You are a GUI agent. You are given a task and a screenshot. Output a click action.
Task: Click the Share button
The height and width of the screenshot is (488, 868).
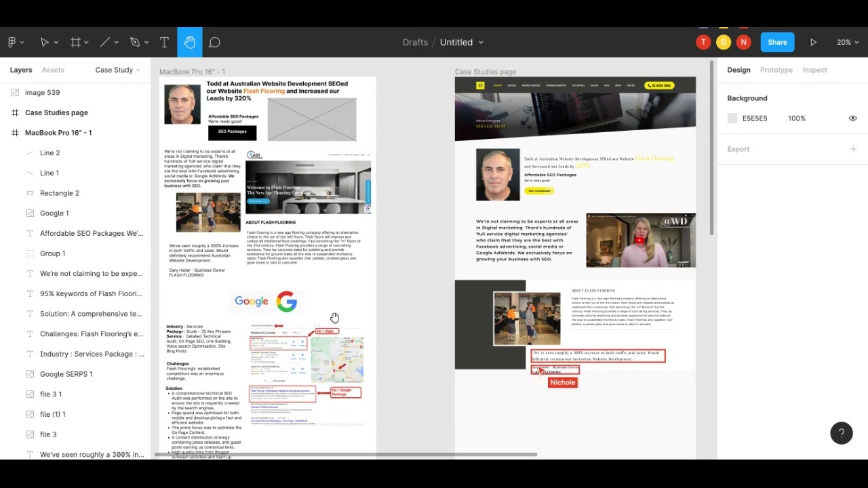coord(777,42)
